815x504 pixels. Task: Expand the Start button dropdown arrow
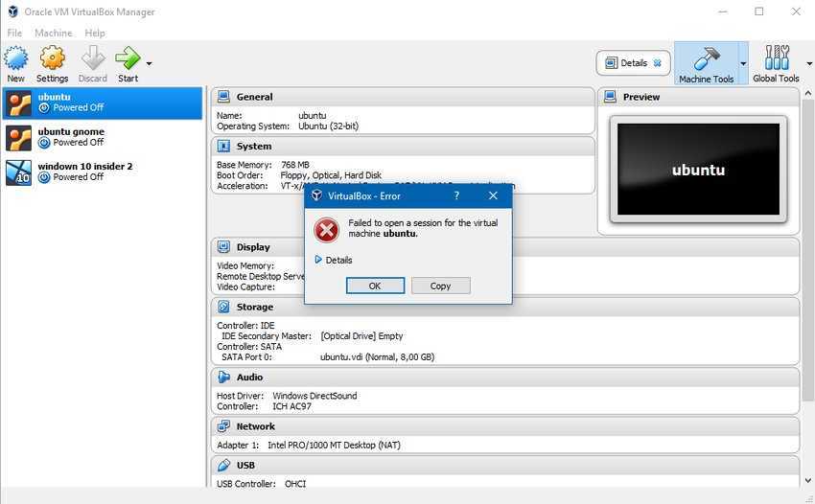pos(149,64)
